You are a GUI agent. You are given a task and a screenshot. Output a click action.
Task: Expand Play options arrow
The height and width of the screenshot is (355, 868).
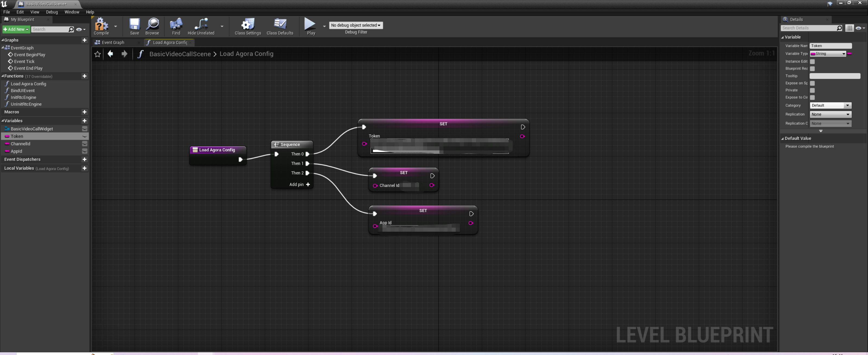coord(324,26)
